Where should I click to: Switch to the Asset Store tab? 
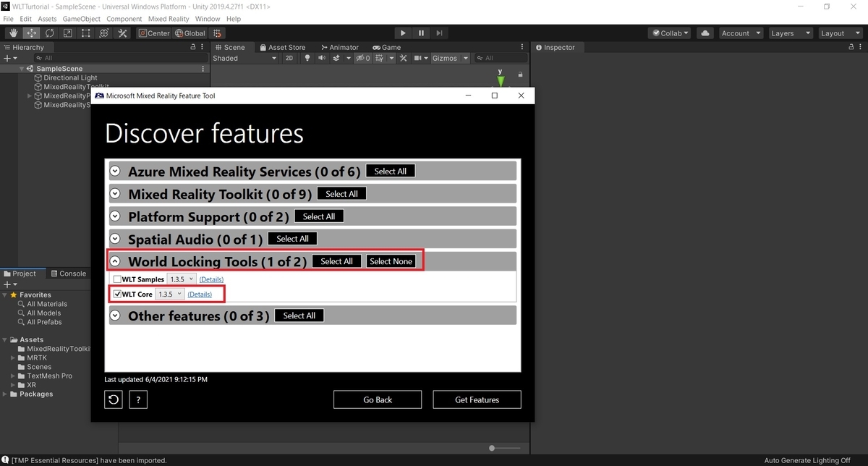coord(283,47)
